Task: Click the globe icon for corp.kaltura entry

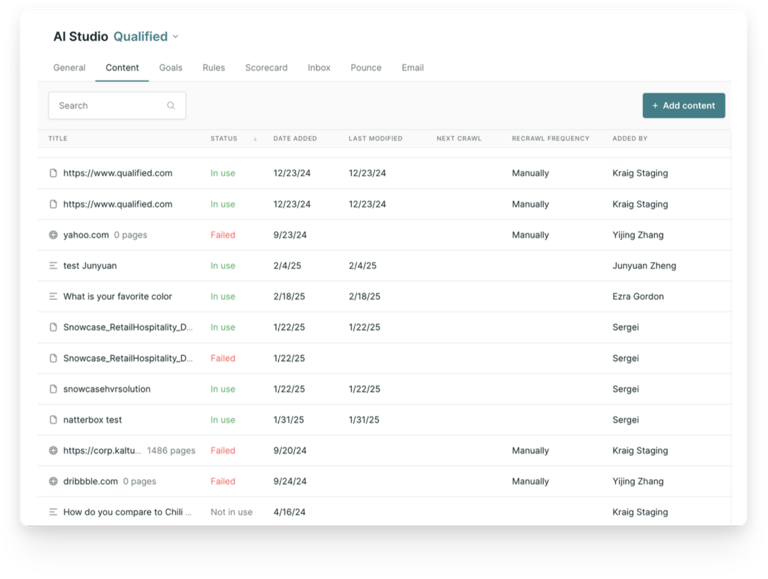Action: pyautogui.click(x=53, y=450)
